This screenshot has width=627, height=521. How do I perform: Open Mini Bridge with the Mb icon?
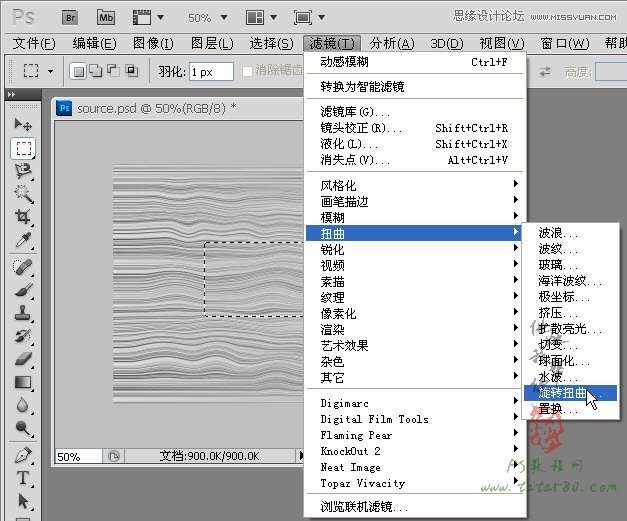106,17
